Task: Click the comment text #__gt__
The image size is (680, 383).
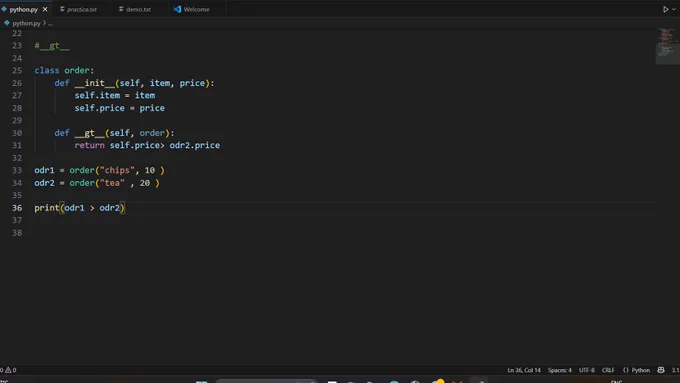Action: click(x=52, y=46)
